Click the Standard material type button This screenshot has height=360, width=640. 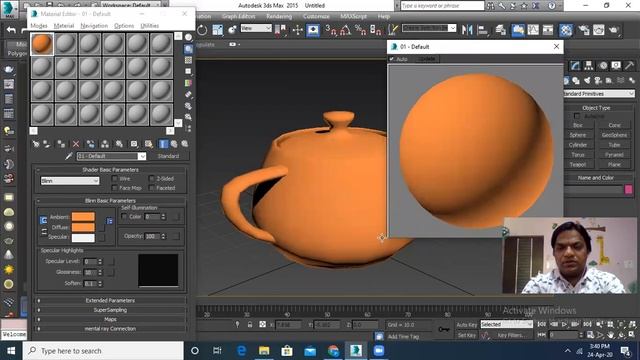pos(168,156)
